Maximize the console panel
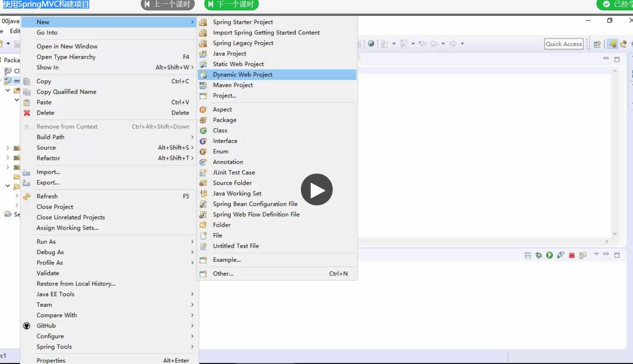Image resolution: width=633 pixels, height=364 pixels. coord(617,255)
